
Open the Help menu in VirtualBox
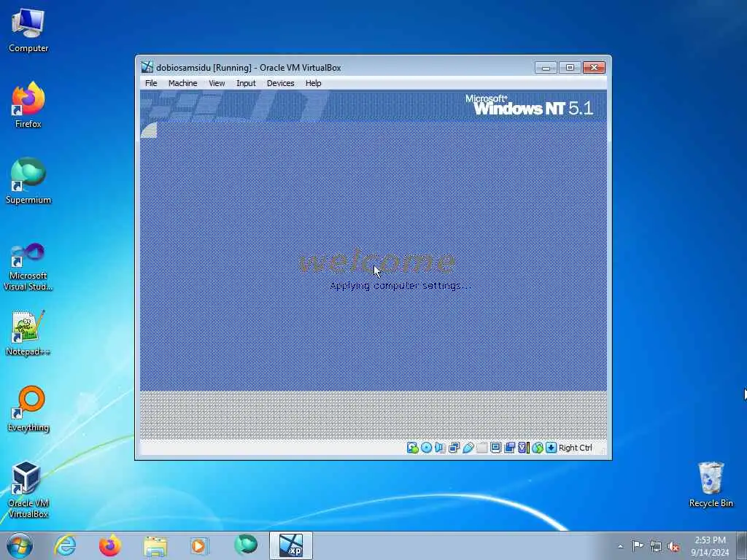313,83
